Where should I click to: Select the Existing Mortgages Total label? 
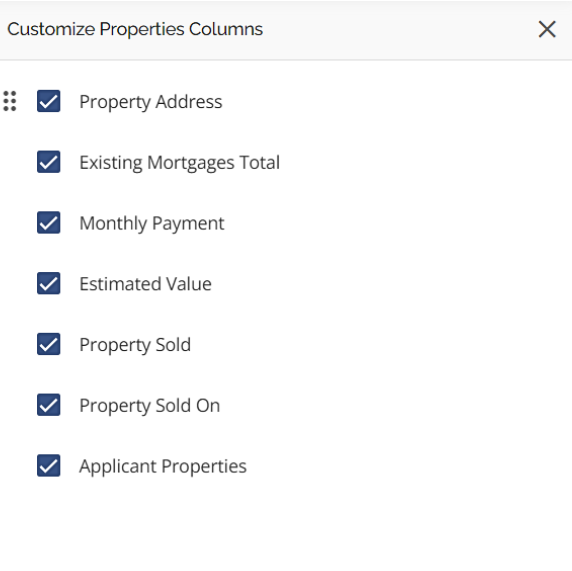(x=179, y=163)
